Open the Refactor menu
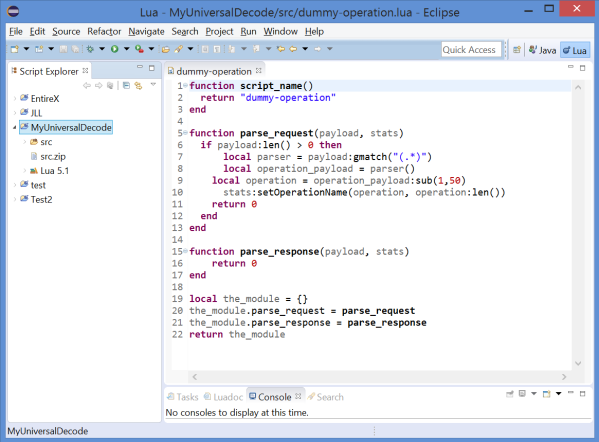Viewport: 599px width, 442px height. [104, 31]
